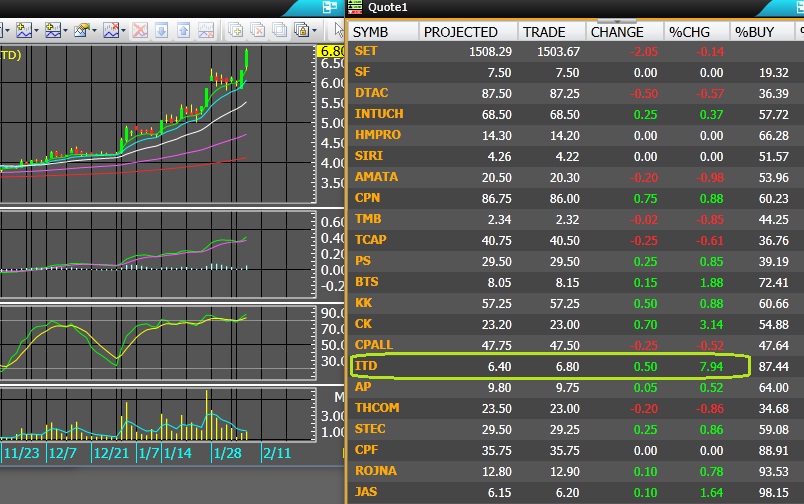This screenshot has height=504, width=804.
Task: Click the add panel icon with plus
Action: pos(234,30)
